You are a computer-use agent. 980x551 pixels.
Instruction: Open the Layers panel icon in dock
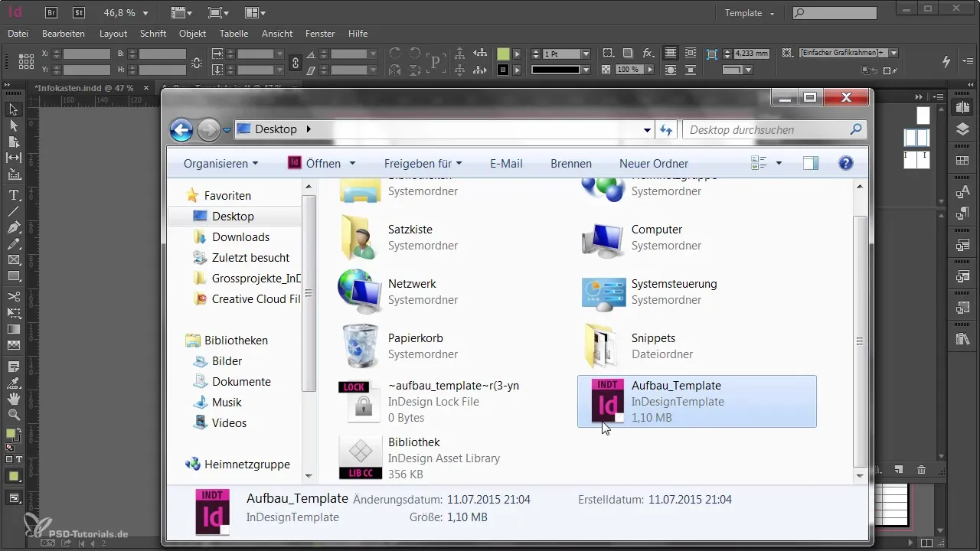coord(962,129)
